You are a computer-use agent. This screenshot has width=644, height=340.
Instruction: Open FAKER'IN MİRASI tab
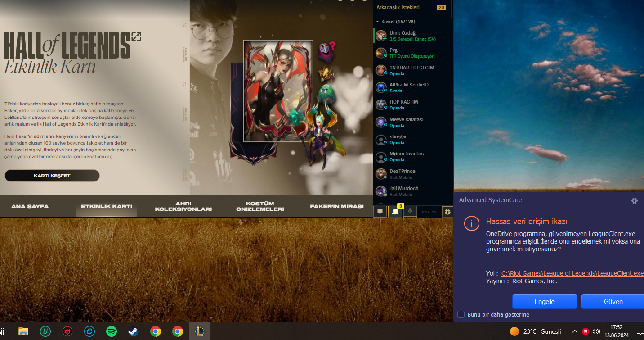[x=337, y=206]
